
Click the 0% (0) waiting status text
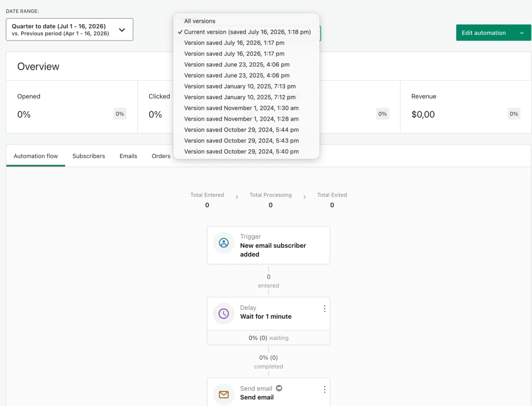[269, 338]
